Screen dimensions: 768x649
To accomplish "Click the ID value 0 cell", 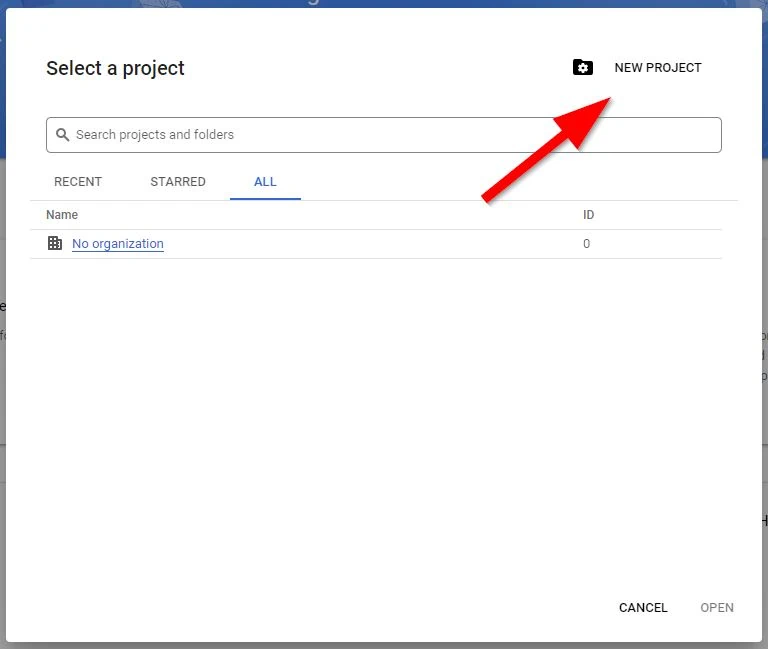I will click(586, 243).
